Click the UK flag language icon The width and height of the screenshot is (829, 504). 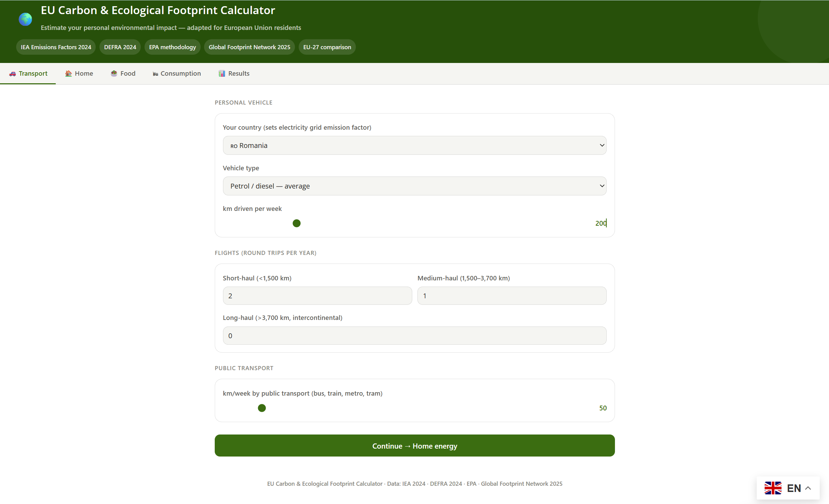(773, 488)
